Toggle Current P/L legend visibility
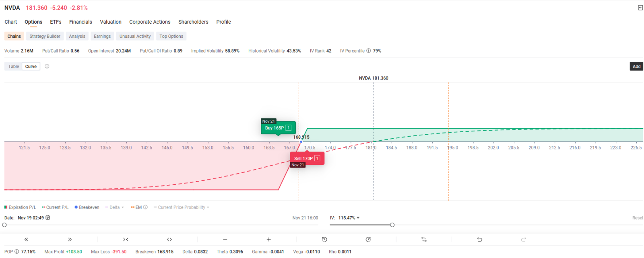Image resolution: width=644 pixels, height=258 pixels. click(x=55, y=207)
